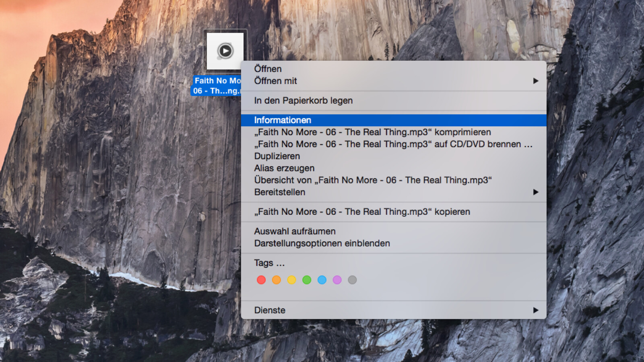This screenshot has height=362, width=644.
Task: Click the 'komprimieren' menu entry
Action: [x=372, y=132]
